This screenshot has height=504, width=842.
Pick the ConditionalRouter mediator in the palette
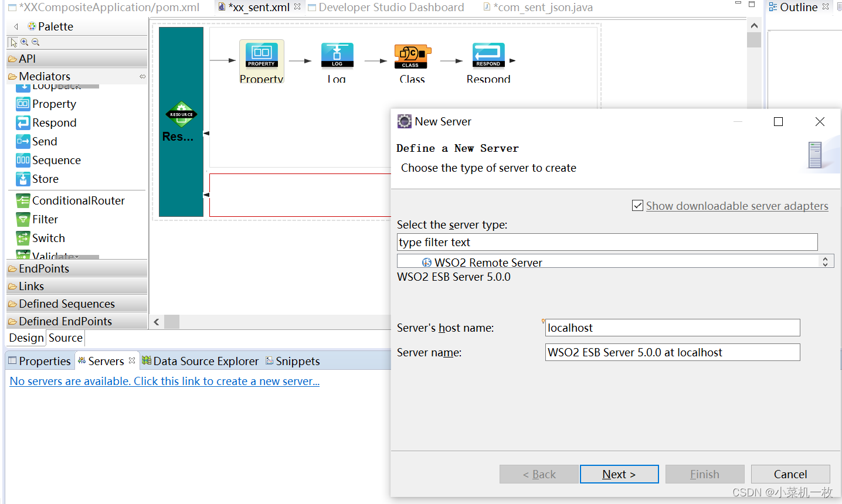[70, 200]
